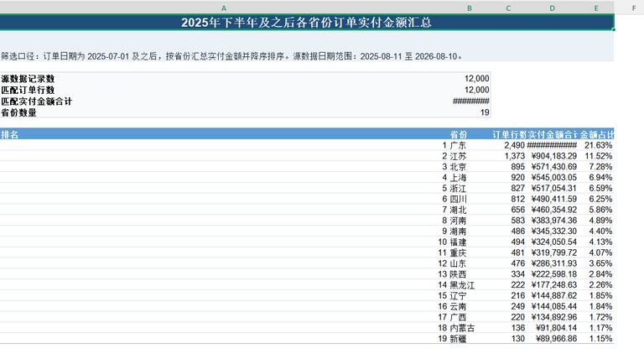This screenshot has height=359, width=644.
Task: Click the ##### overflow cell beside 匹配实付金额合计
Action: 470,101
